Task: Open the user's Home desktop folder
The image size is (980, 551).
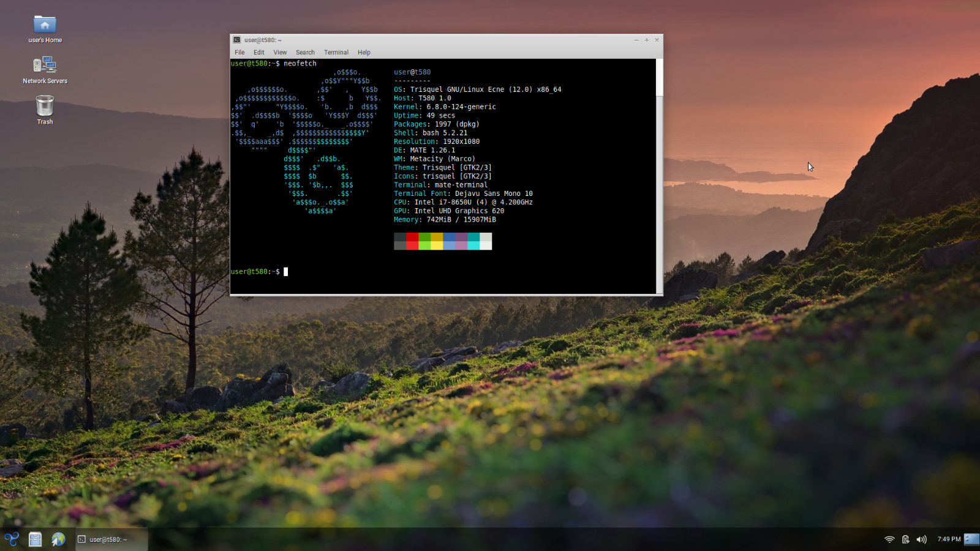Action: (x=45, y=29)
